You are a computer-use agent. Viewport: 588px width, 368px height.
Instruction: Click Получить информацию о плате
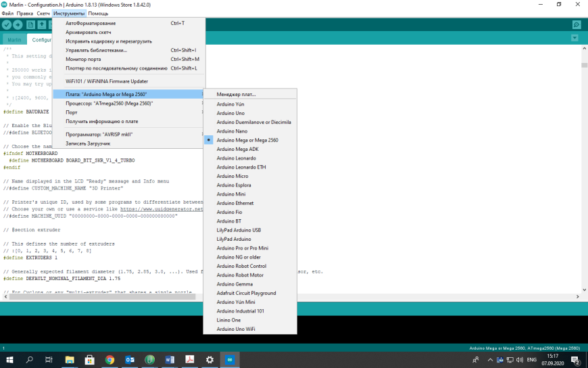[128, 121]
